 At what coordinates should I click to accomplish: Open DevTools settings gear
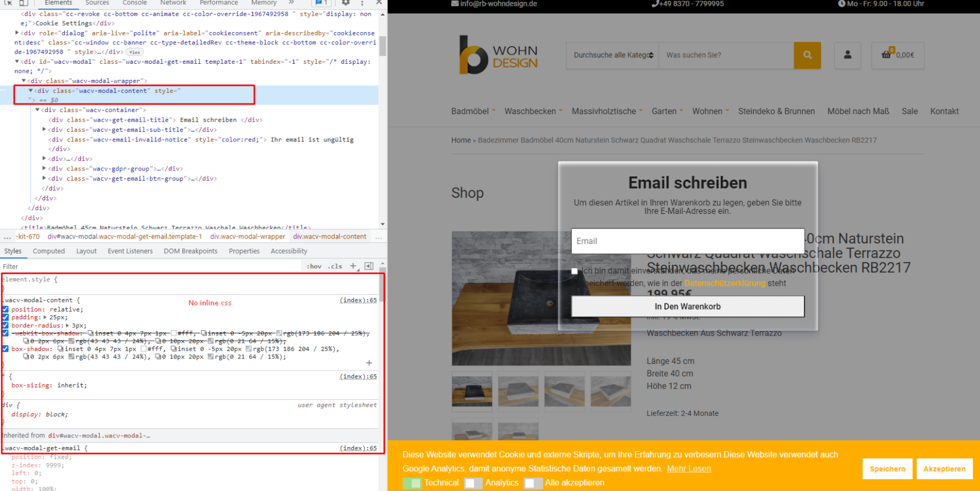coord(345,3)
